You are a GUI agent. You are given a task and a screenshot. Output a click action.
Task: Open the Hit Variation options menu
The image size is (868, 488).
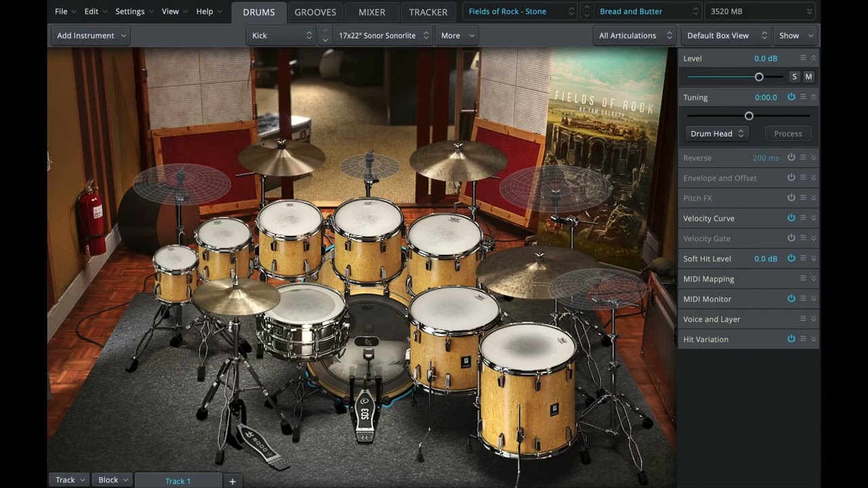pyautogui.click(x=803, y=339)
